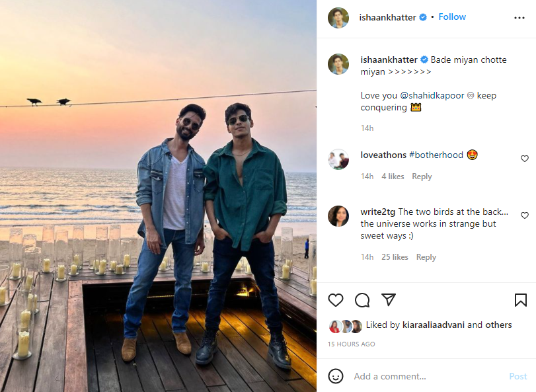Reply to loveathons comment
The image size is (536, 392).
point(422,176)
